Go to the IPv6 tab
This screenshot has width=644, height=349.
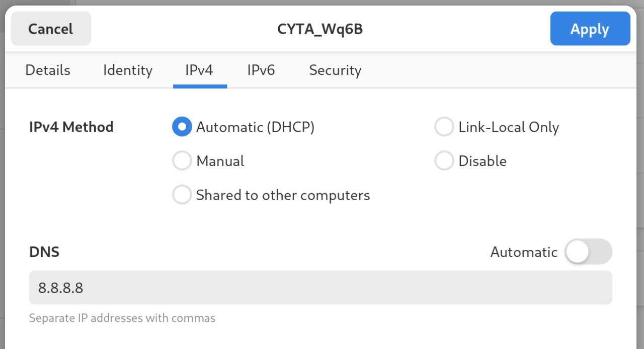click(x=261, y=70)
